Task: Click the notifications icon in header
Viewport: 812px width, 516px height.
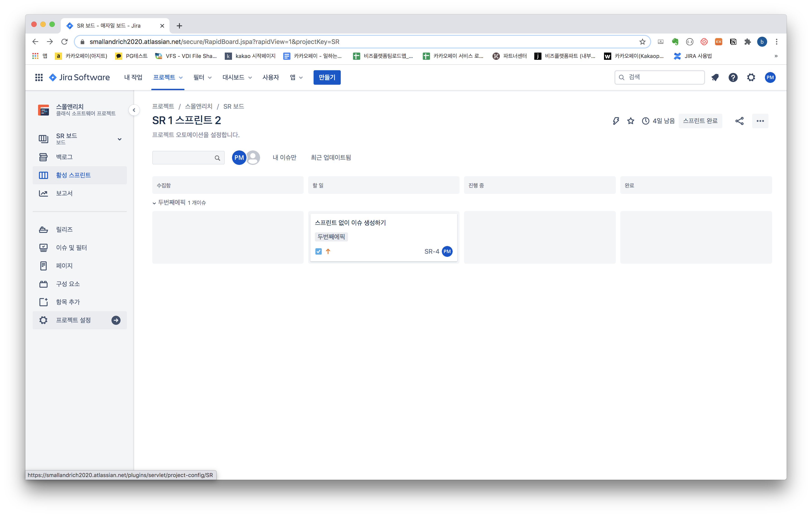Action: (x=715, y=77)
